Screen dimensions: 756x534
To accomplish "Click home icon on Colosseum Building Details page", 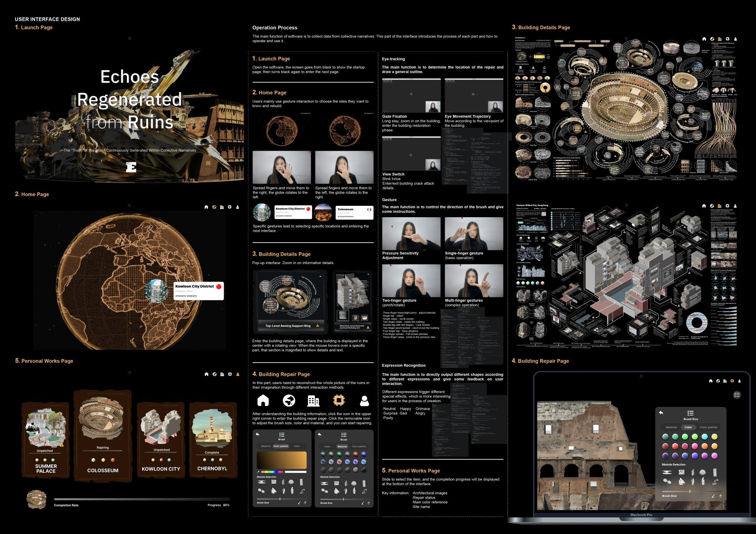I will tap(704, 39).
